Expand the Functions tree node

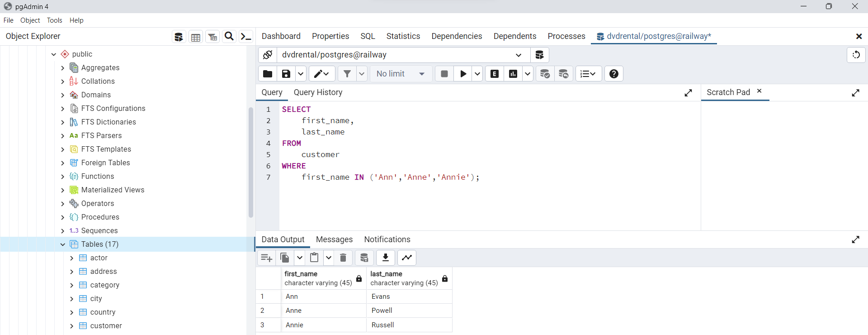tap(63, 177)
